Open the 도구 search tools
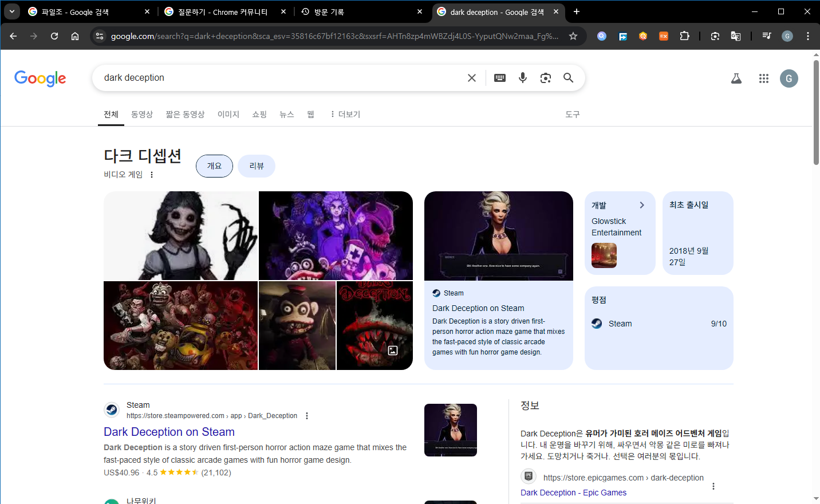 pyautogui.click(x=573, y=115)
